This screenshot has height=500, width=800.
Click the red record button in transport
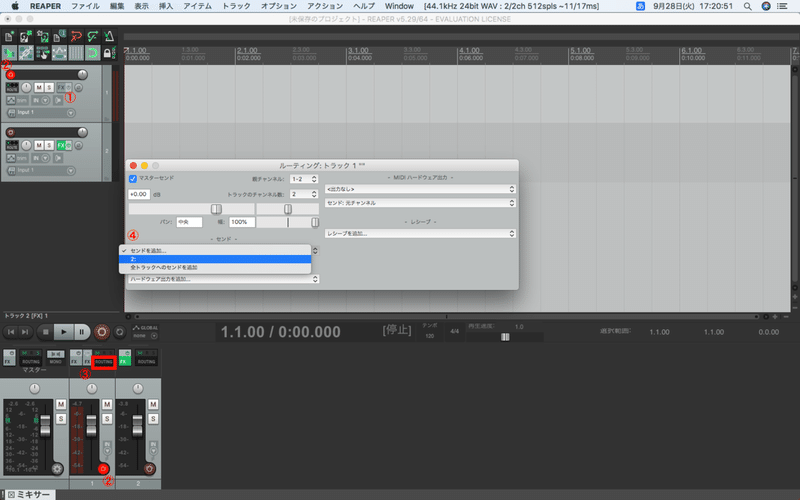pyautogui.click(x=102, y=332)
